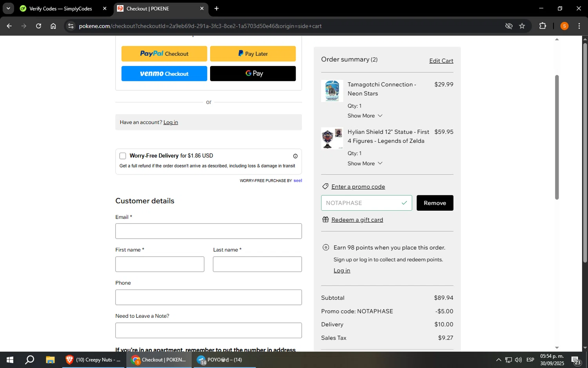The width and height of the screenshot is (588, 368).
Task: Click into the Last name field
Action: tap(257, 264)
